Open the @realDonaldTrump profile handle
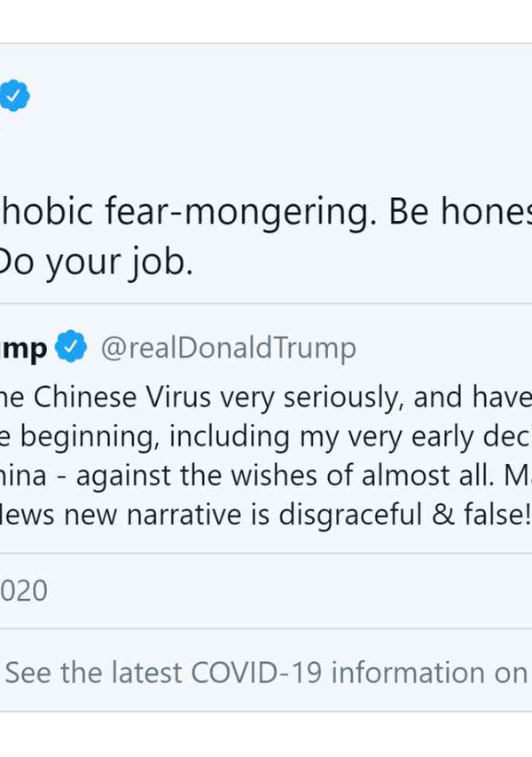The image size is (532, 757). pos(229,348)
